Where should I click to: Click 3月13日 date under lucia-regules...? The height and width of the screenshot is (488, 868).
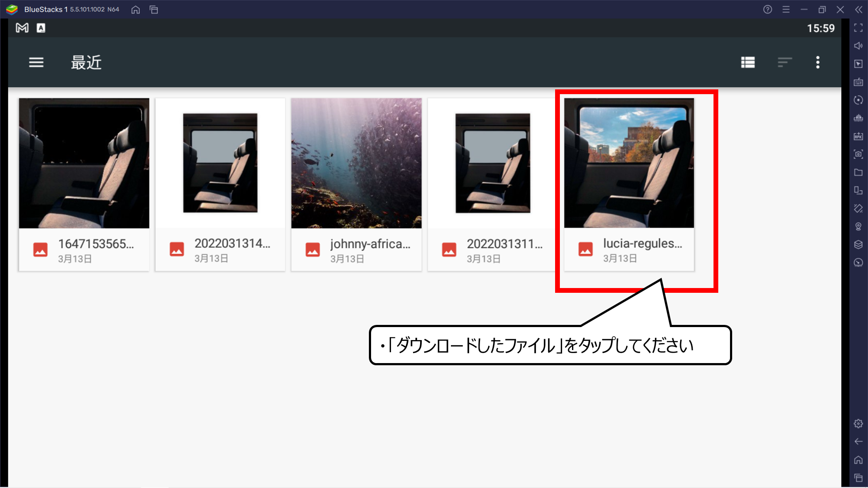coord(620,259)
